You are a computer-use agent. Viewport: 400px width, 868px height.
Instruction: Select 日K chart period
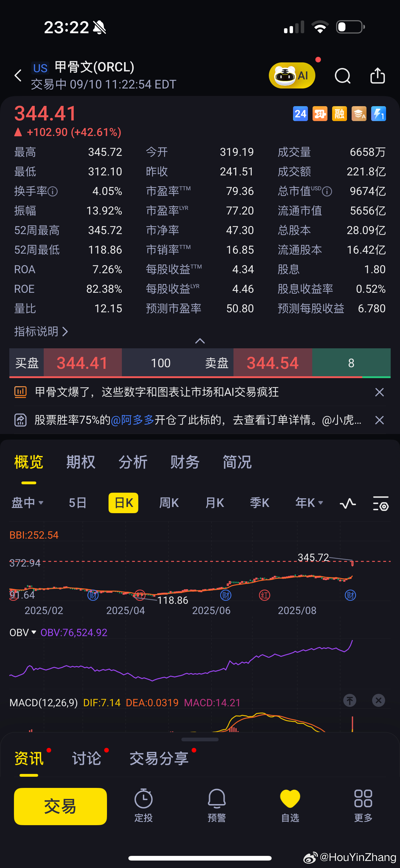click(124, 503)
